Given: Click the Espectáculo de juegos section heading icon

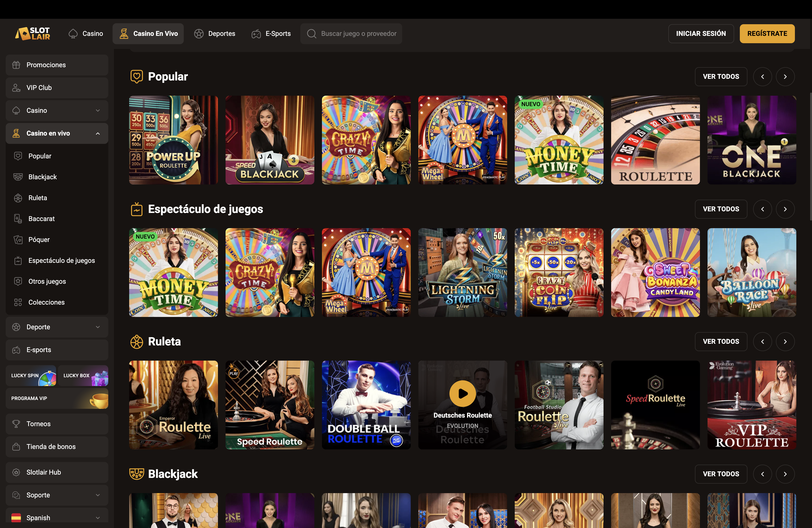Looking at the screenshot, I should 137,209.
